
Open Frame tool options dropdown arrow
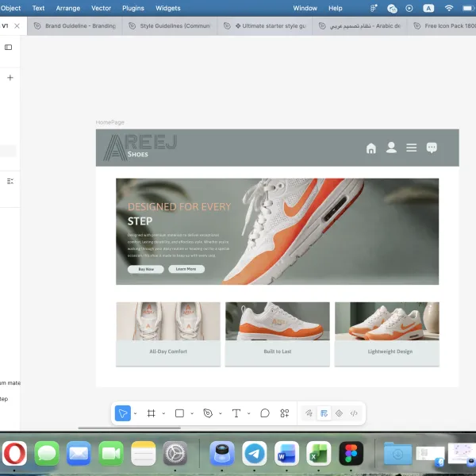[163, 413]
